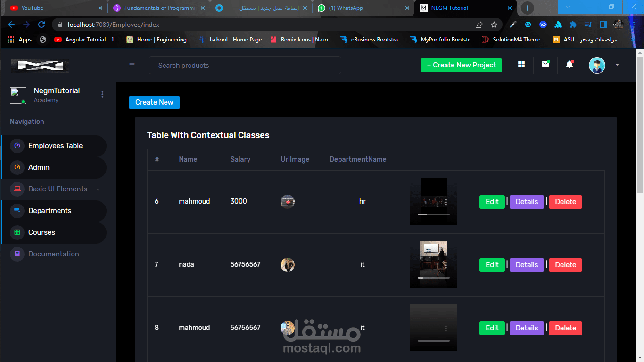Image resolution: width=644 pixels, height=362 pixels.
Task: Reload the page with the refresh icon
Action: pos(41,25)
